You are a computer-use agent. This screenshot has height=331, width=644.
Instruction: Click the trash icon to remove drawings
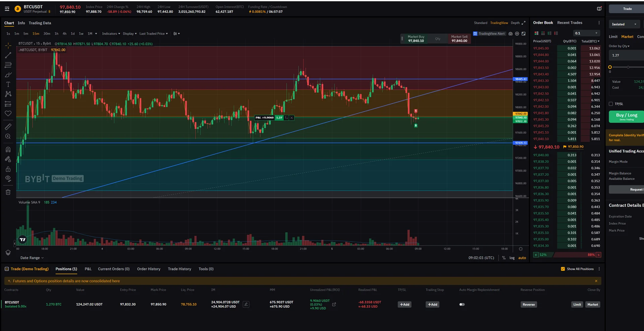coord(8,192)
